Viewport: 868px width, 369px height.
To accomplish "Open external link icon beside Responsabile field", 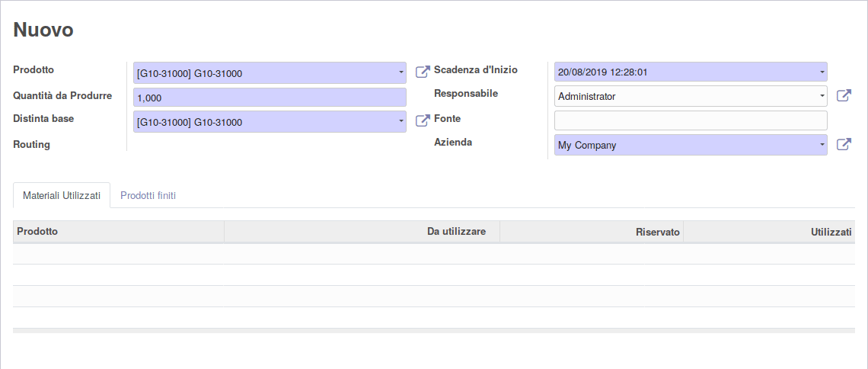I will tap(843, 96).
